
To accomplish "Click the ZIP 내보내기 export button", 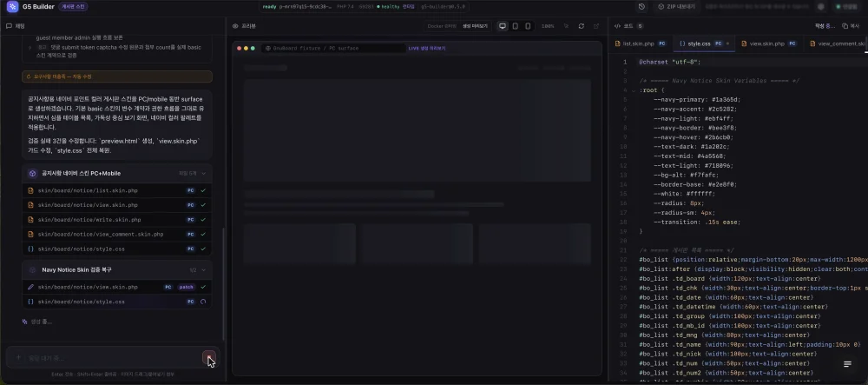I will pos(676,7).
